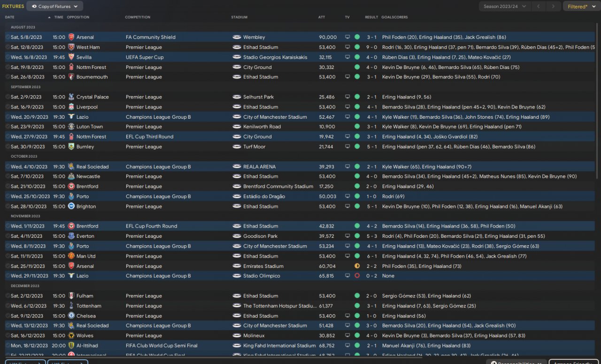Screen dimensions: 601x364
Task: Open the Newcastle opposition link
Action: [x=88, y=176]
